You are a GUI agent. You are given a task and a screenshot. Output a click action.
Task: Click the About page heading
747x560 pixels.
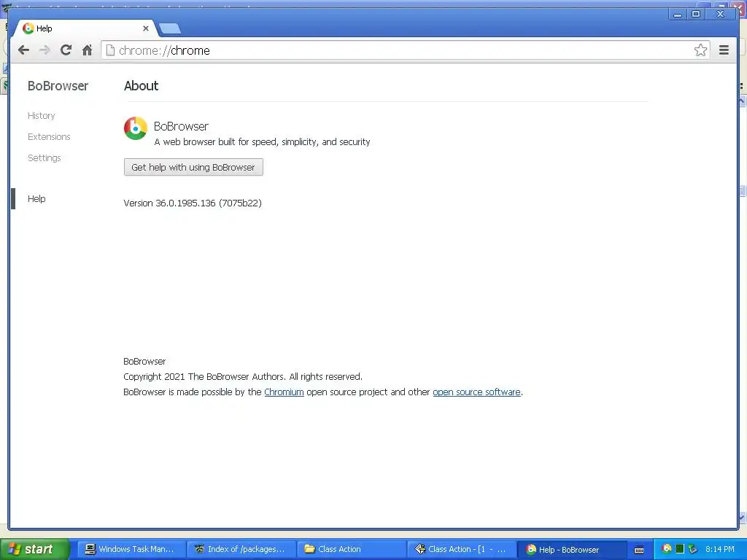(141, 86)
